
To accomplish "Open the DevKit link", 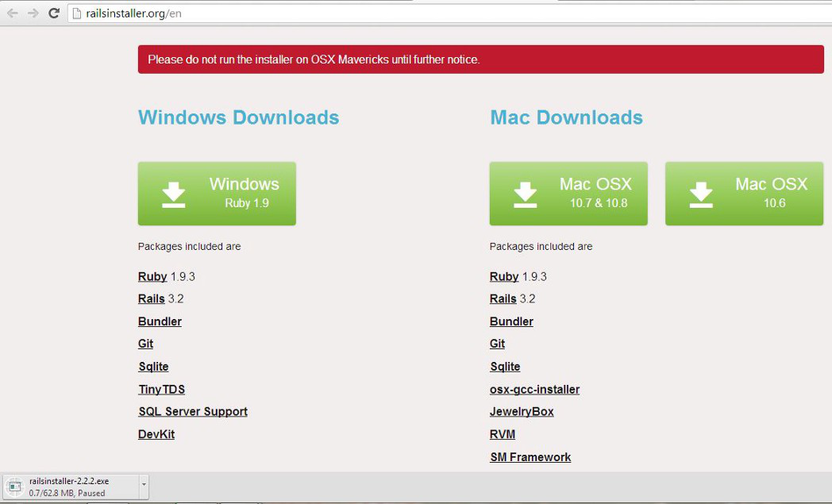I will pyautogui.click(x=156, y=434).
